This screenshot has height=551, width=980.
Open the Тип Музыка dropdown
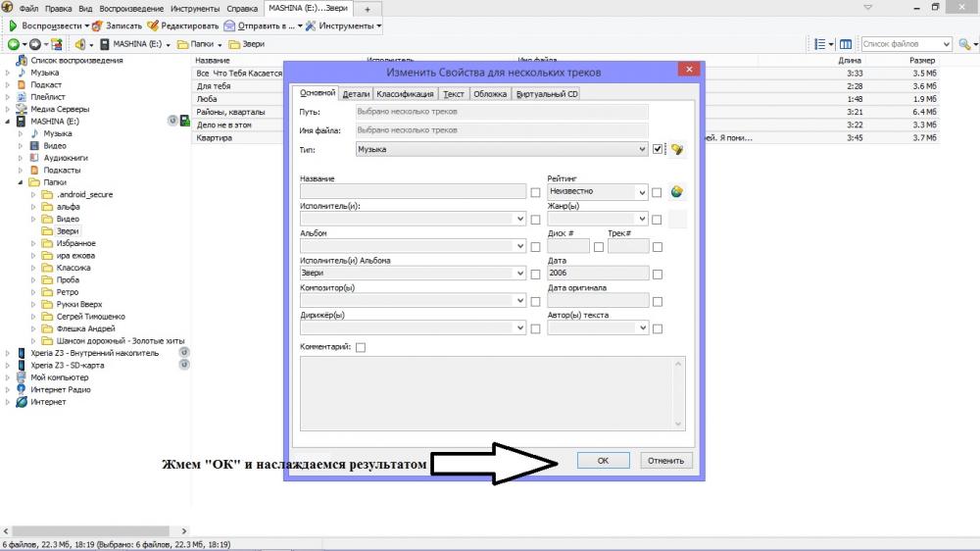[x=501, y=149]
